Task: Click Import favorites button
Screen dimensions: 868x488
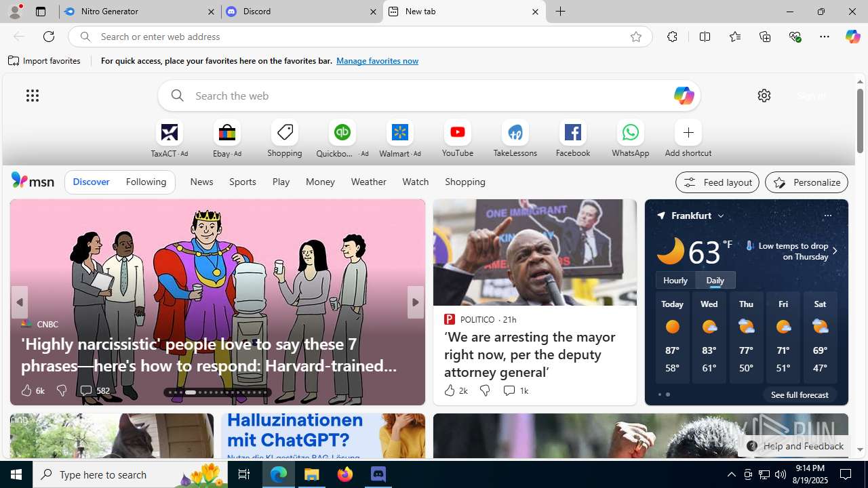Action: [45, 61]
